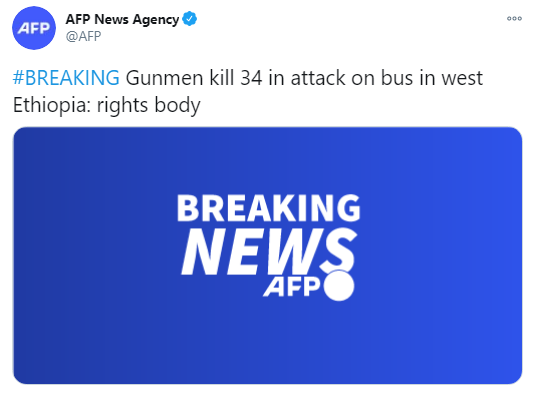
Task: Select the large BREAKING word in image
Action: pos(269,208)
